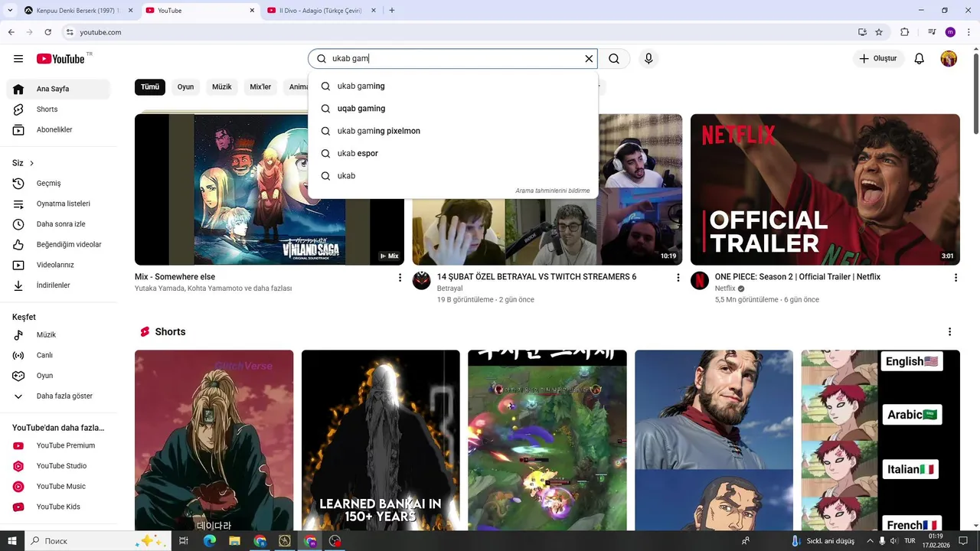Viewport: 980px width, 551px height.
Task: Open İndirilenler downloads
Action: pyautogui.click(x=58, y=285)
